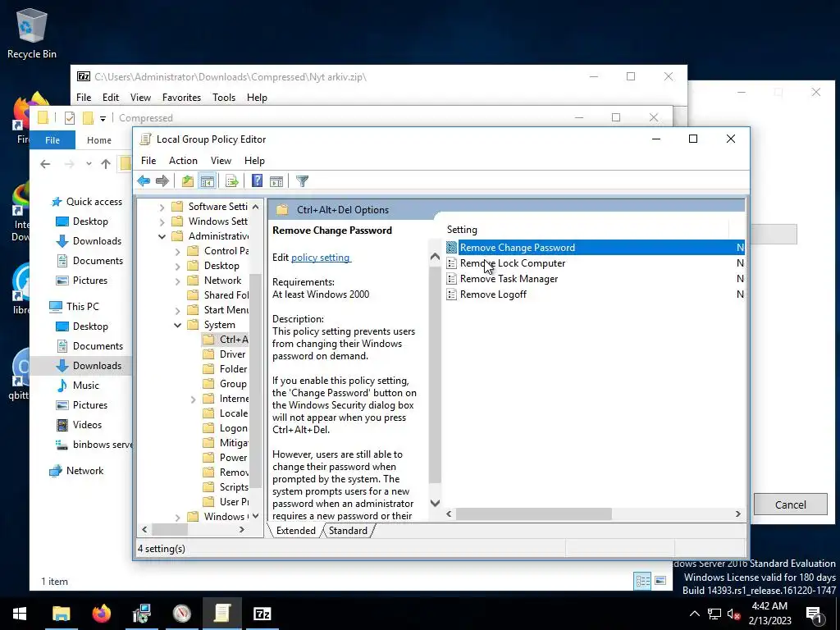This screenshot has height=630, width=840.
Task: Expand Windows Settings tree node
Action: click(162, 221)
